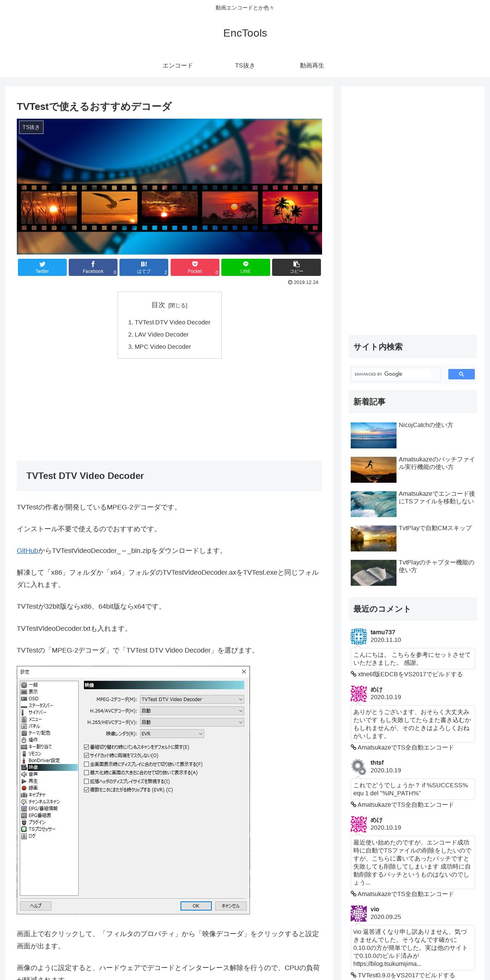
Task: Click the EncTools site title
Action: coord(245,33)
